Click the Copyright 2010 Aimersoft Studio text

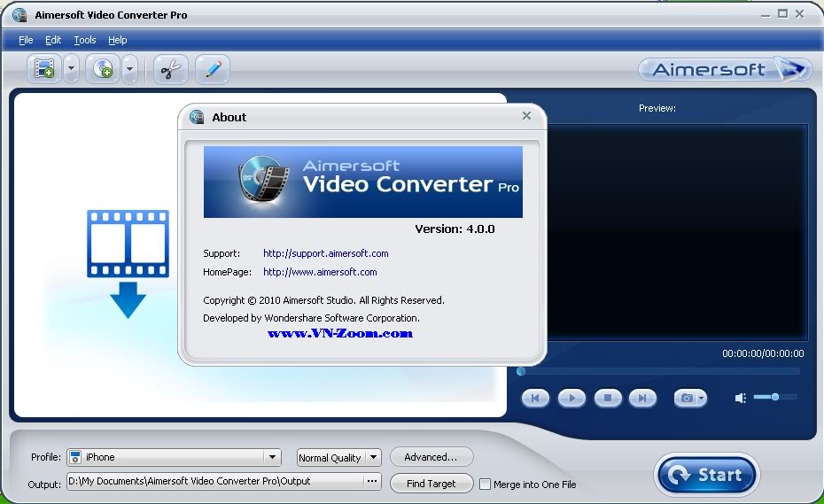[323, 300]
